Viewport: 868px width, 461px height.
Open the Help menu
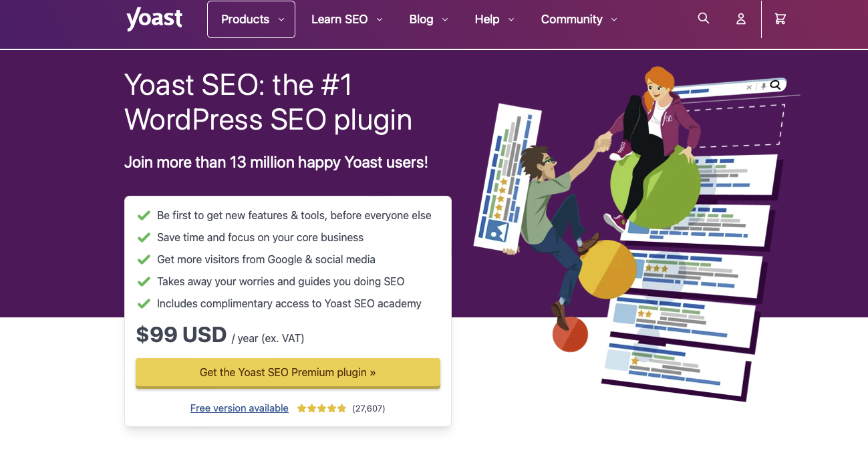pyautogui.click(x=494, y=19)
